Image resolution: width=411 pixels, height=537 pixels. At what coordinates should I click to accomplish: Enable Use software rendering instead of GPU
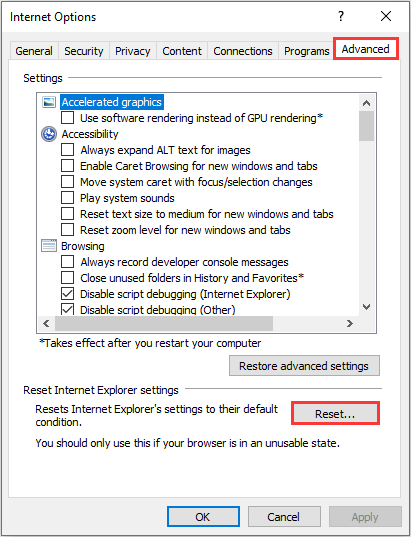coord(67,118)
